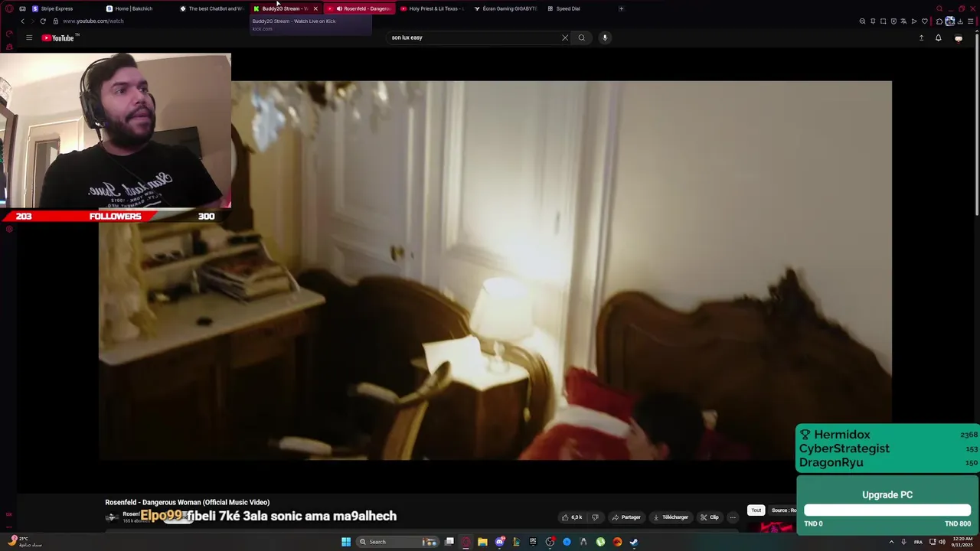The width and height of the screenshot is (980, 551).
Task: Click the Windows taskbar Search box
Action: click(x=398, y=542)
